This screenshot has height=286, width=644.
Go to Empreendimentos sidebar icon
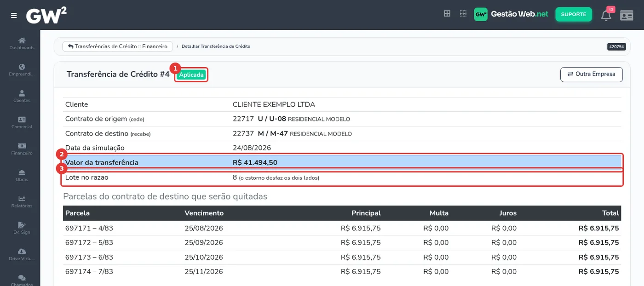coord(22,70)
